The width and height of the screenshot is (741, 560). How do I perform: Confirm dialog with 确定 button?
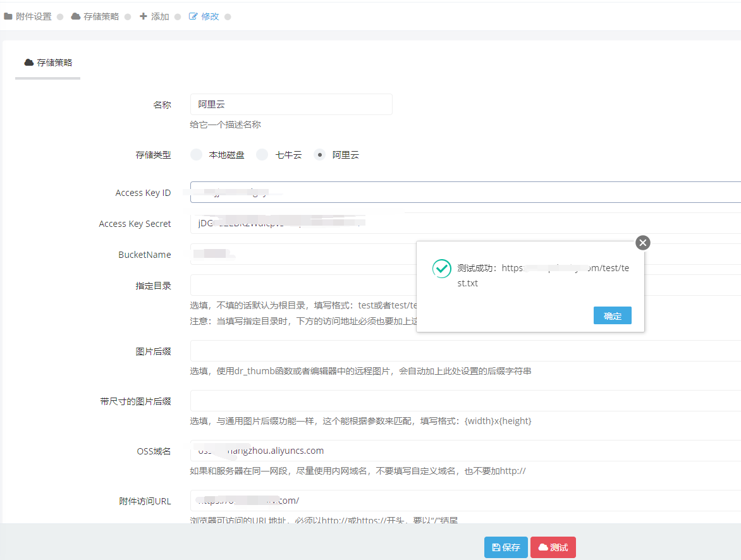[x=613, y=315]
